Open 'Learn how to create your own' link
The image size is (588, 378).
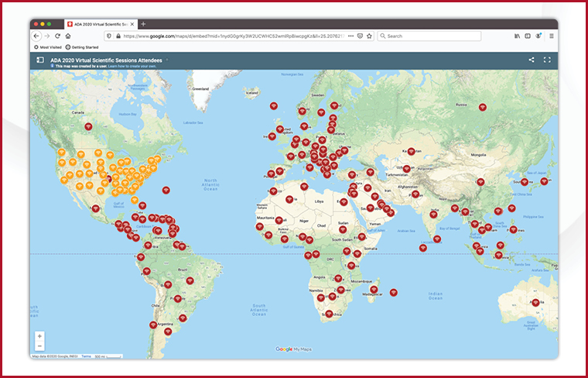point(132,67)
